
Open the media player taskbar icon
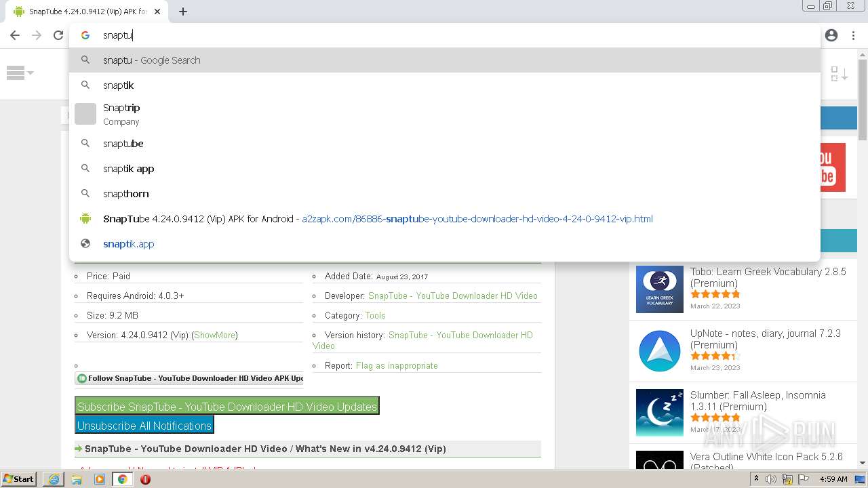(x=100, y=479)
